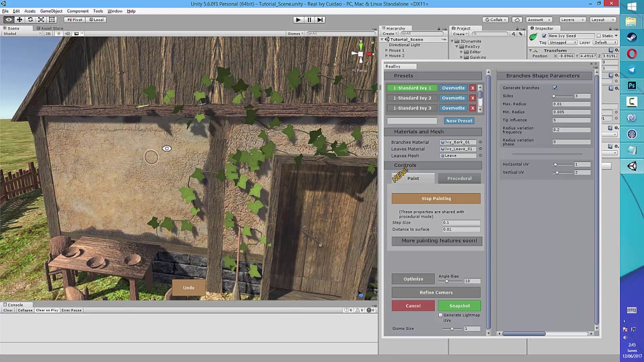This screenshot has width=644, height=362.
Task: Switch to the Procedural tab
Action: (459, 178)
